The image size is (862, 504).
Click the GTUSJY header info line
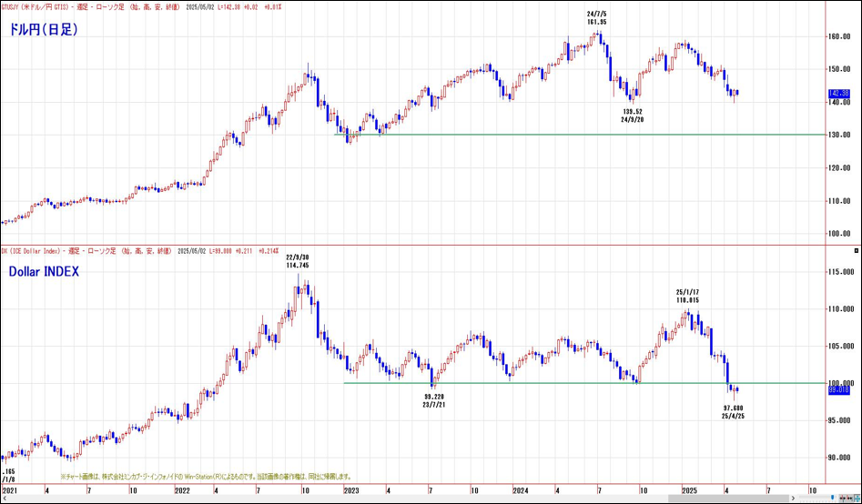pyautogui.click(x=141, y=5)
